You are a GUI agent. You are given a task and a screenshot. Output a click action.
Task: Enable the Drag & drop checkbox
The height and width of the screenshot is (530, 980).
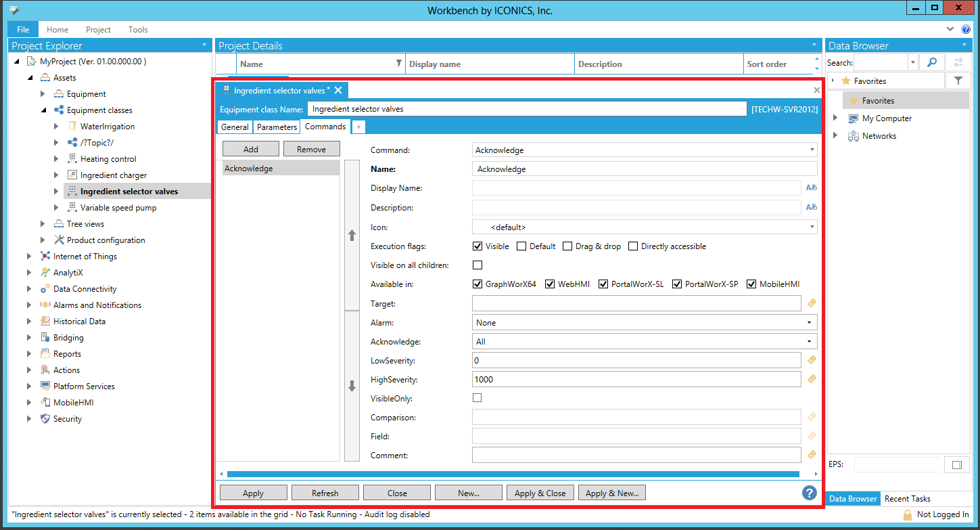tap(567, 246)
